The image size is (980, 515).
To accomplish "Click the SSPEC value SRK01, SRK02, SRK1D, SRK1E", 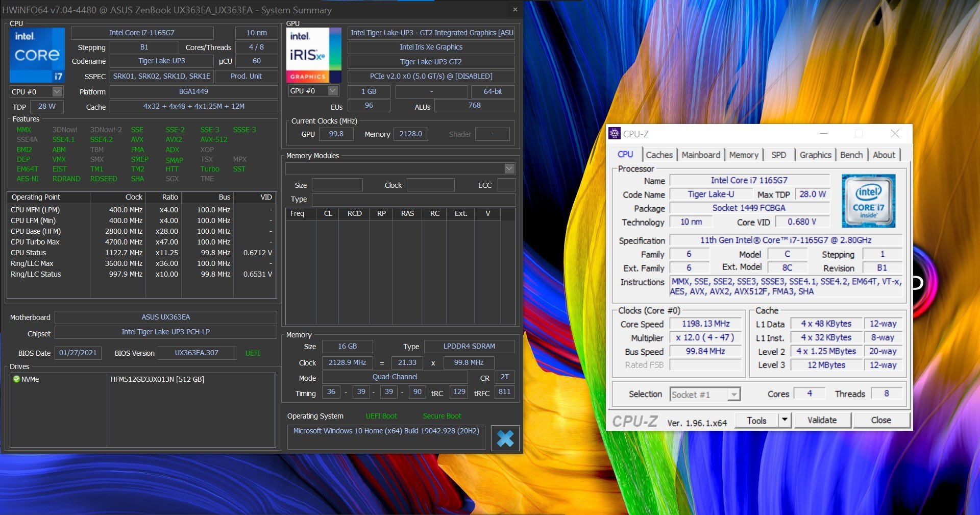I will click(161, 76).
